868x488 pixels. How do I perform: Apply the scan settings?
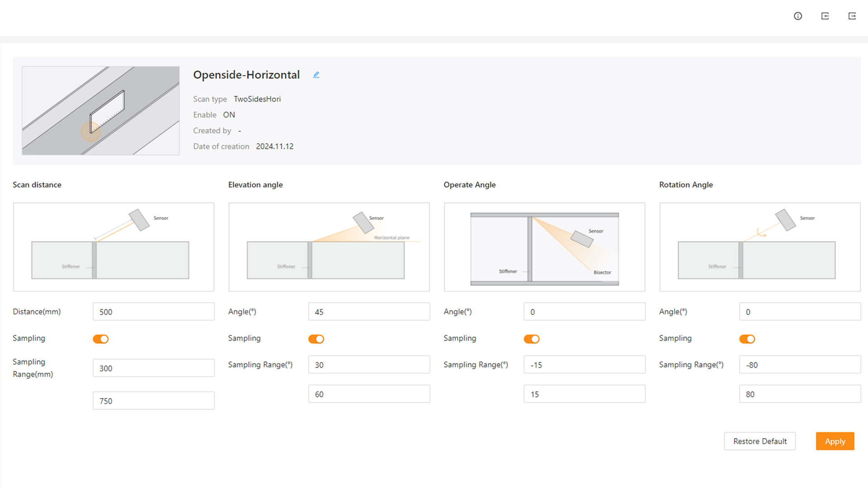point(835,441)
